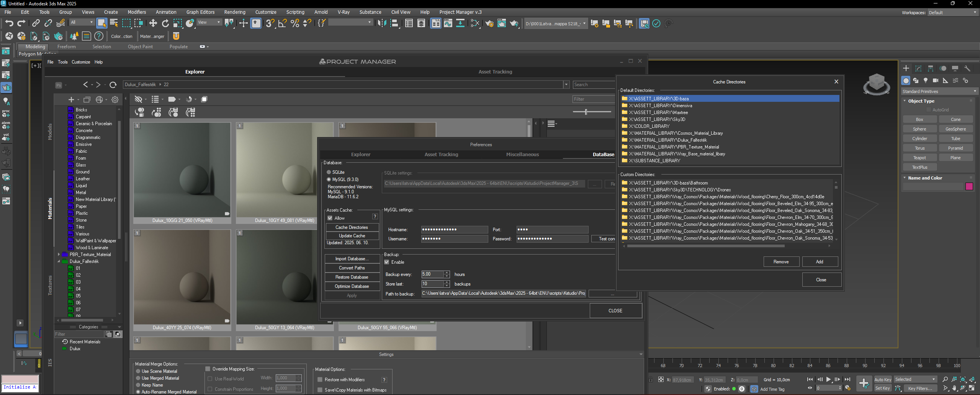Open the Utilities wrench panel icon
This screenshot has width=980, height=395.
click(x=967, y=69)
